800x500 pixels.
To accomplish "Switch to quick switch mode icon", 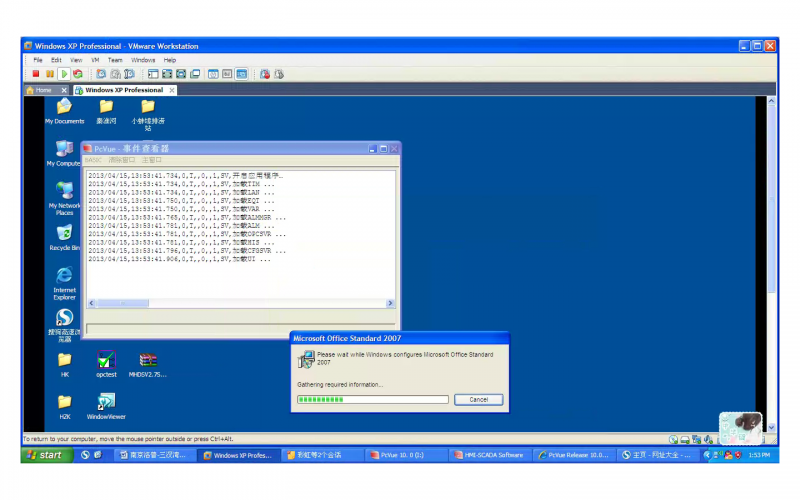I will pyautogui.click(x=181, y=74).
